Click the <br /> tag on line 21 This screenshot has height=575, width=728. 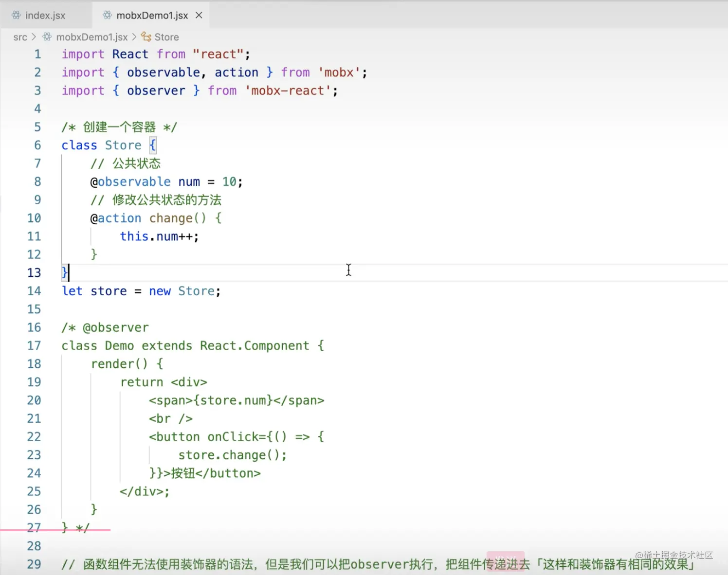point(171,418)
